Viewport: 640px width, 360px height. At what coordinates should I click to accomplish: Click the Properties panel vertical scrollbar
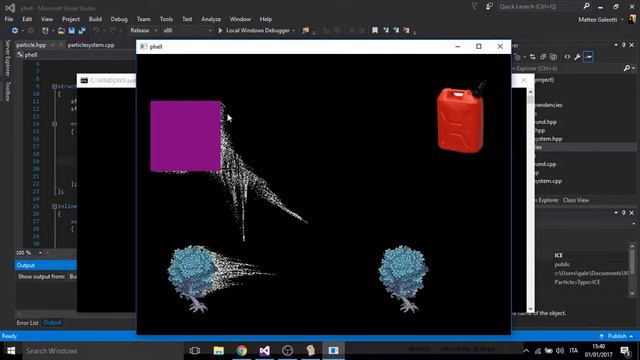click(632, 269)
